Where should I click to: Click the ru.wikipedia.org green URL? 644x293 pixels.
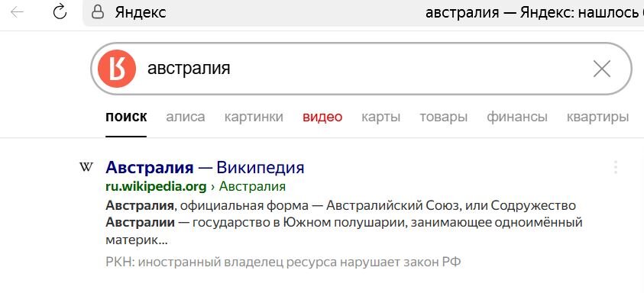coord(156,187)
